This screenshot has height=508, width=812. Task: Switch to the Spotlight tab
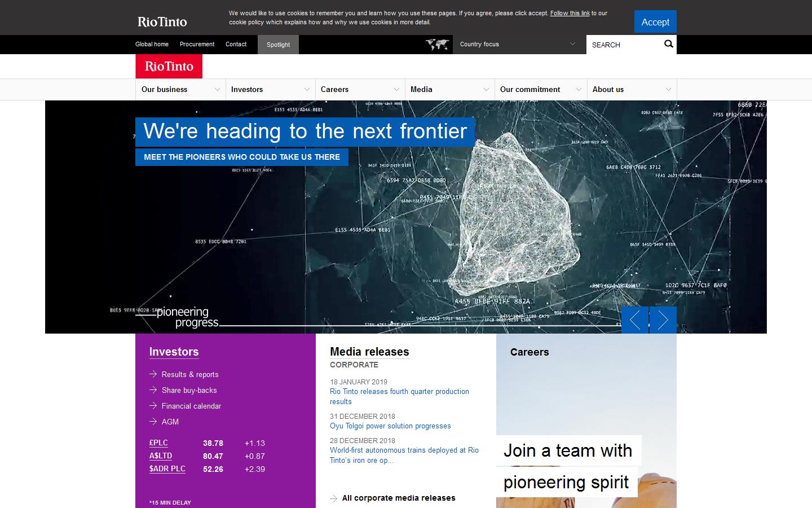pos(278,44)
